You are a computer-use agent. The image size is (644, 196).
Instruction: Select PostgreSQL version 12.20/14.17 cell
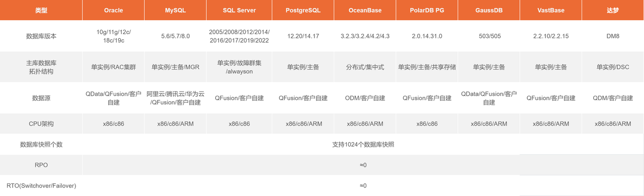(x=303, y=36)
